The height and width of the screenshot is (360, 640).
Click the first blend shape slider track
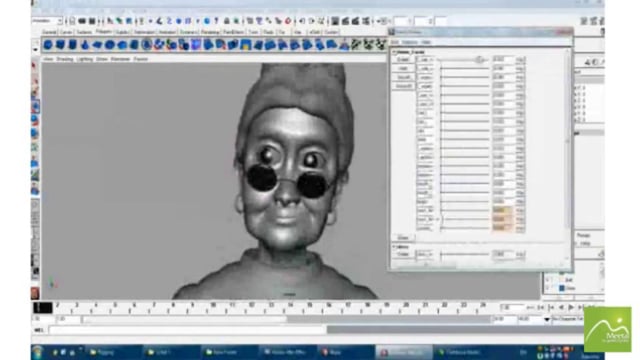(465, 60)
